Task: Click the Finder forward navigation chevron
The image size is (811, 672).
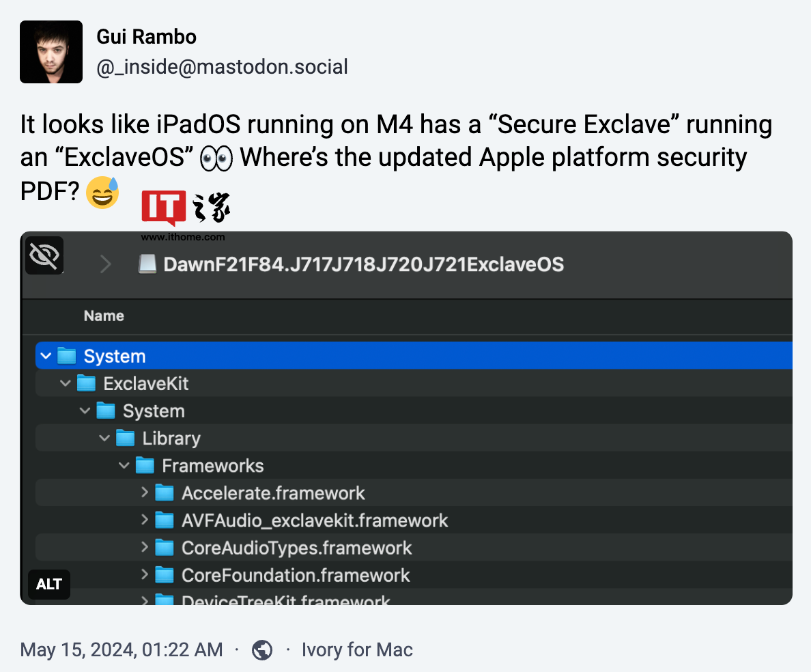Action: click(x=106, y=264)
